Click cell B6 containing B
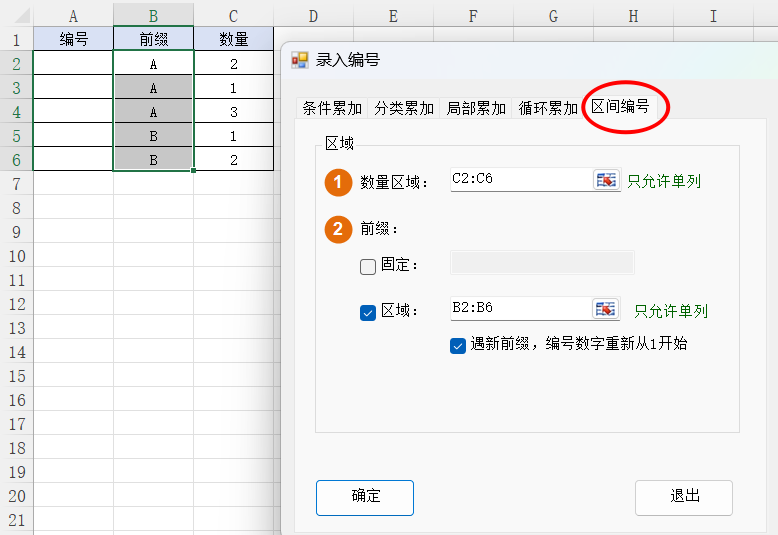This screenshot has height=535, width=778. [x=153, y=159]
